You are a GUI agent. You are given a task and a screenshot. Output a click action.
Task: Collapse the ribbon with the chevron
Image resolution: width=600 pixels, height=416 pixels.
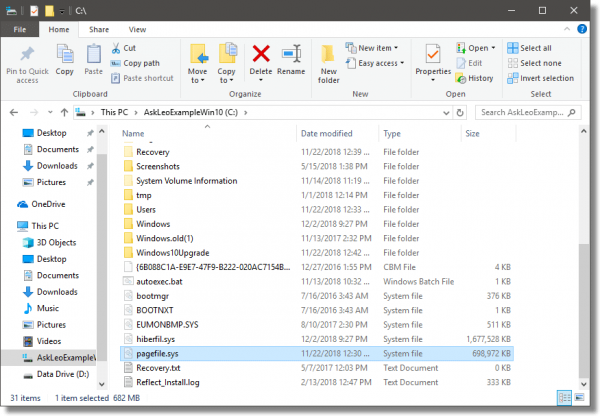pos(567,29)
